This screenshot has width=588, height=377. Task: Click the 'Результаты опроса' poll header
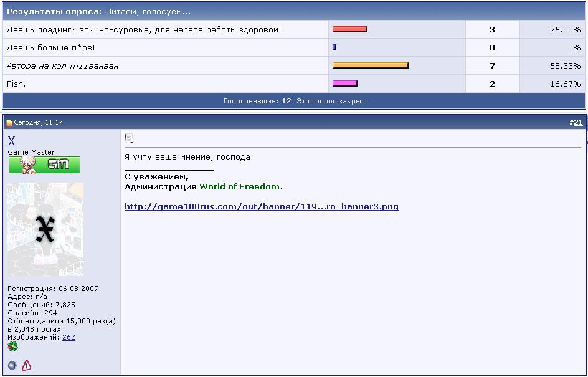point(53,12)
